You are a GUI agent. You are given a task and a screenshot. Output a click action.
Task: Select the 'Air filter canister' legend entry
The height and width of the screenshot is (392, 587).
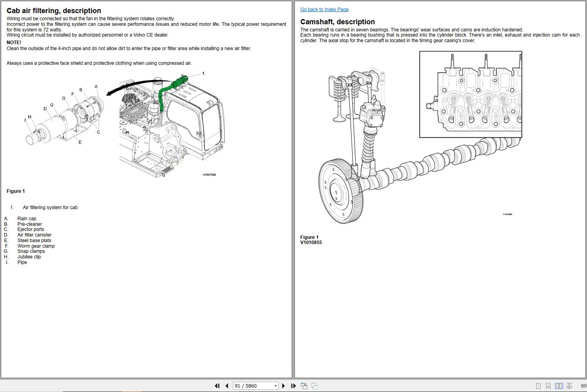pos(34,235)
